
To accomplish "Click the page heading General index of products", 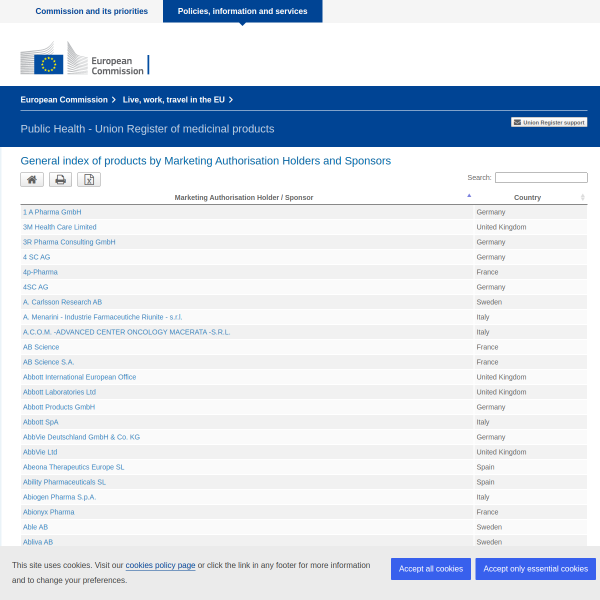I will point(205,161).
